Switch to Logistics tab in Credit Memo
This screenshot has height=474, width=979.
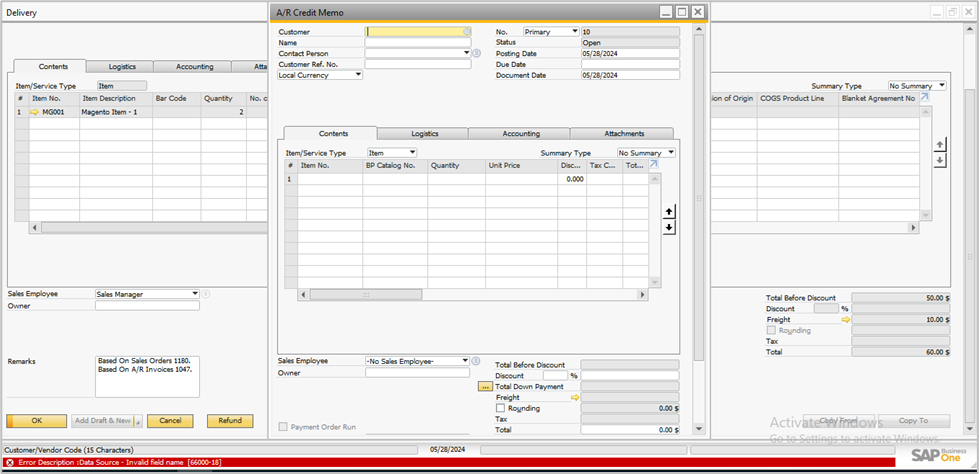point(425,133)
